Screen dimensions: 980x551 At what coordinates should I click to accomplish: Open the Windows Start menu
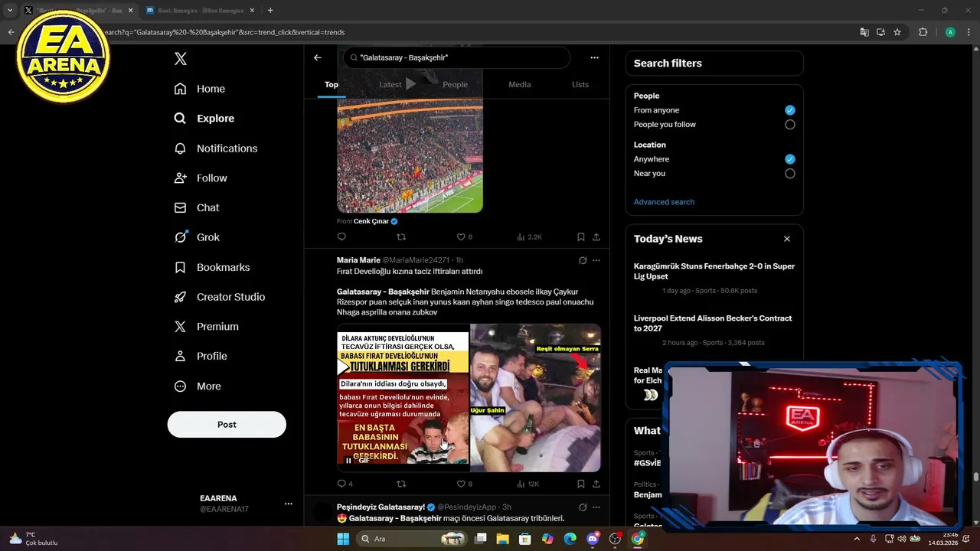click(343, 539)
